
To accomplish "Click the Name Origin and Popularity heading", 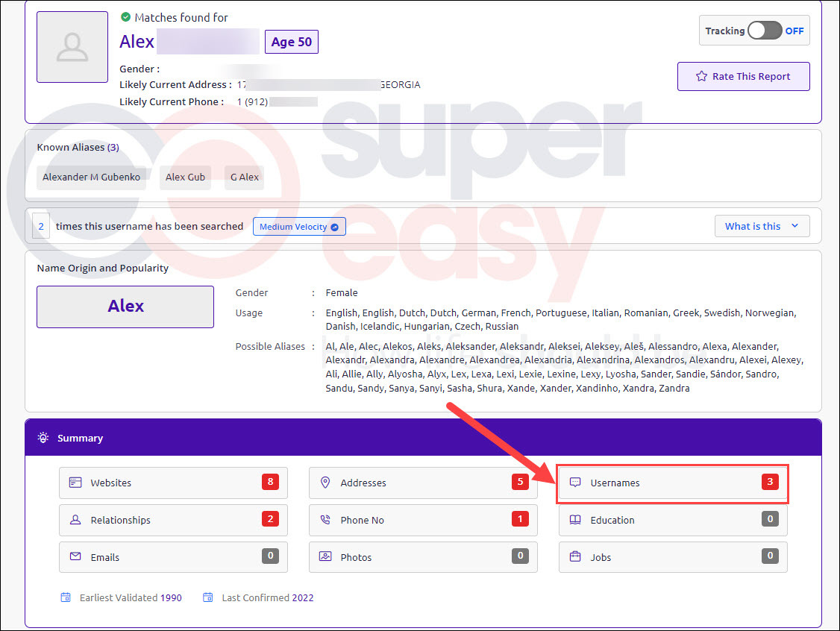I will pos(103,269).
